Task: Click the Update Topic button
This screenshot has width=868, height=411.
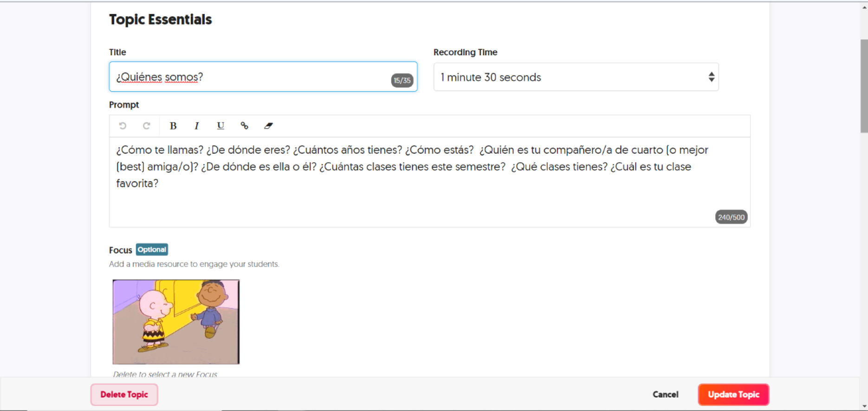Action: tap(733, 394)
